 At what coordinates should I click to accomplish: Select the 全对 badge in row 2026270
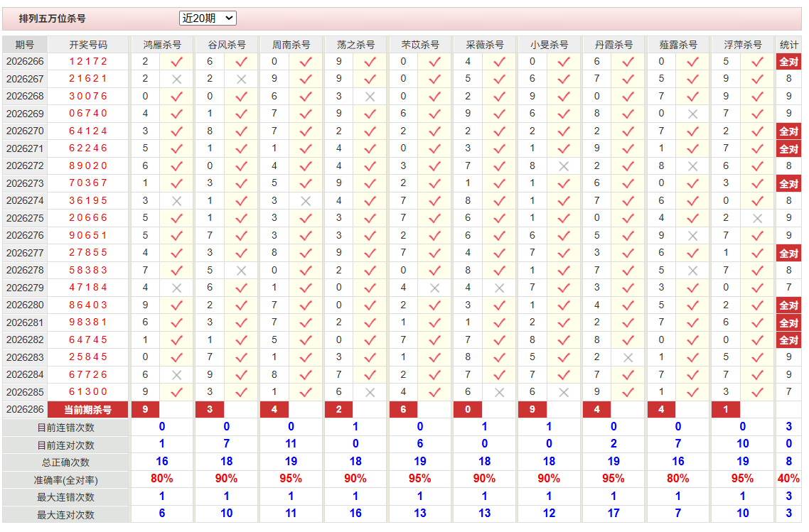click(x=789, y=131)
